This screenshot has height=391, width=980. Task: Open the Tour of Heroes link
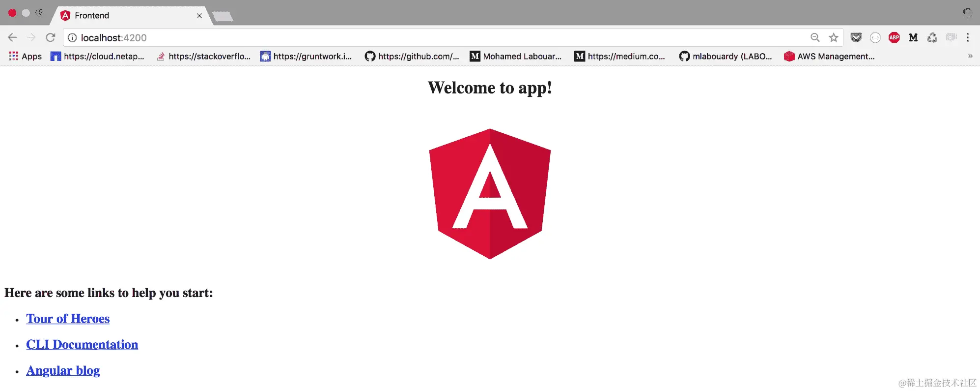click(x=68, y=319)
